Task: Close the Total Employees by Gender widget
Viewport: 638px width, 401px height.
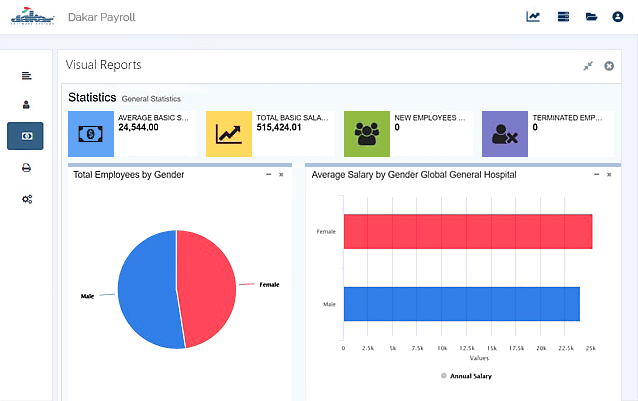Action: coord(281,174)
